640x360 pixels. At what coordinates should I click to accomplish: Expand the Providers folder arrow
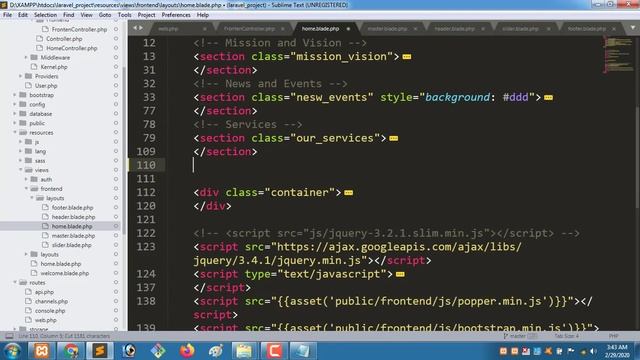[20, 76]
